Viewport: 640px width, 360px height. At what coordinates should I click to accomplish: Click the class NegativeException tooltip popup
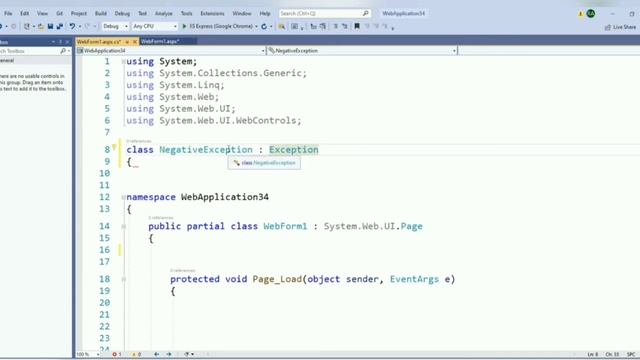click(264, 163)
